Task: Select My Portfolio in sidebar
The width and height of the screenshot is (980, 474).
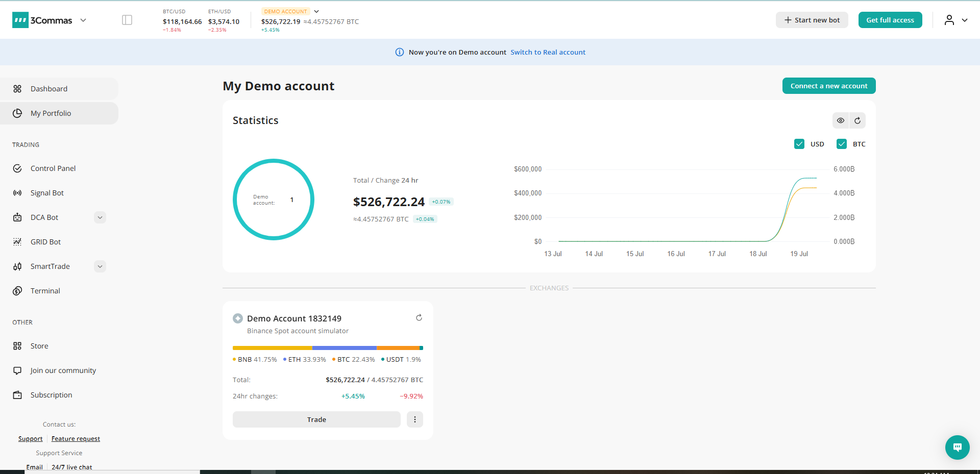Action: pos(59,113)
